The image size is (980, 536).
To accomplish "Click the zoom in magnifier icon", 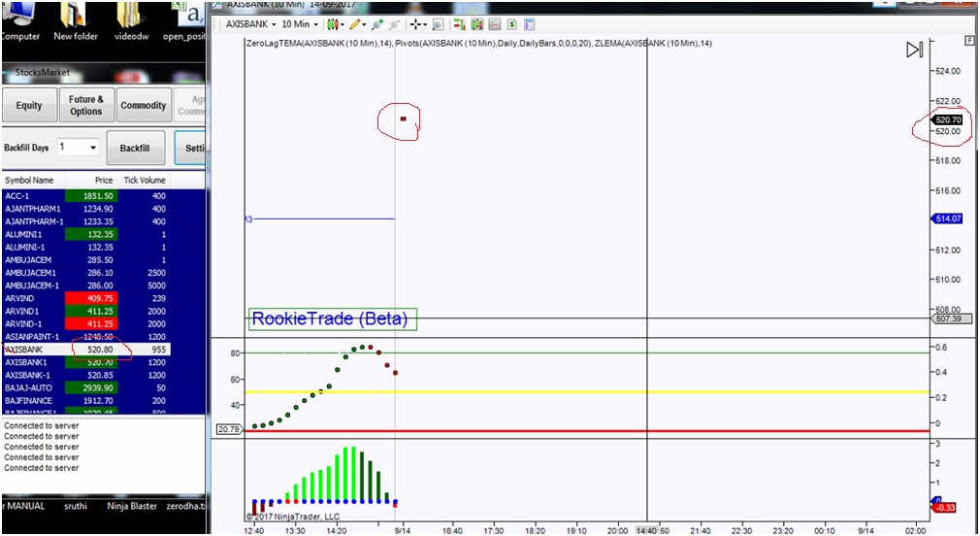I will coord(376,24).
